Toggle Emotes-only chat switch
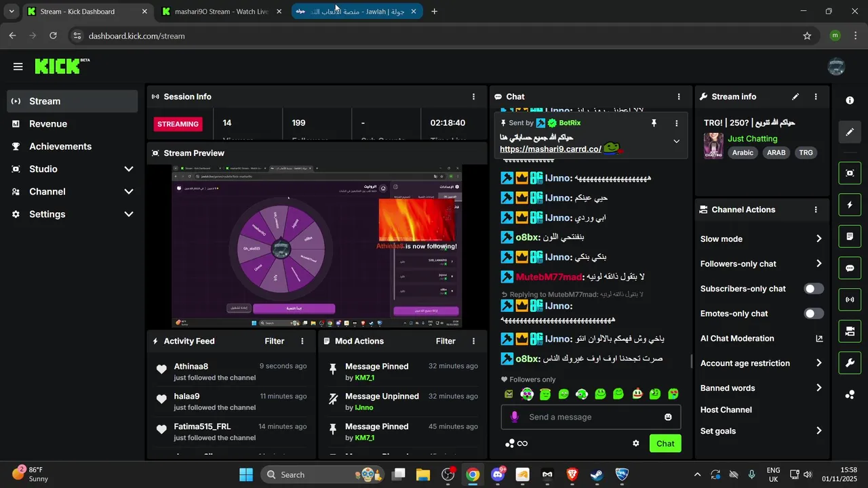The height and width of the screenshot is (488, 868). pos(814,314)
